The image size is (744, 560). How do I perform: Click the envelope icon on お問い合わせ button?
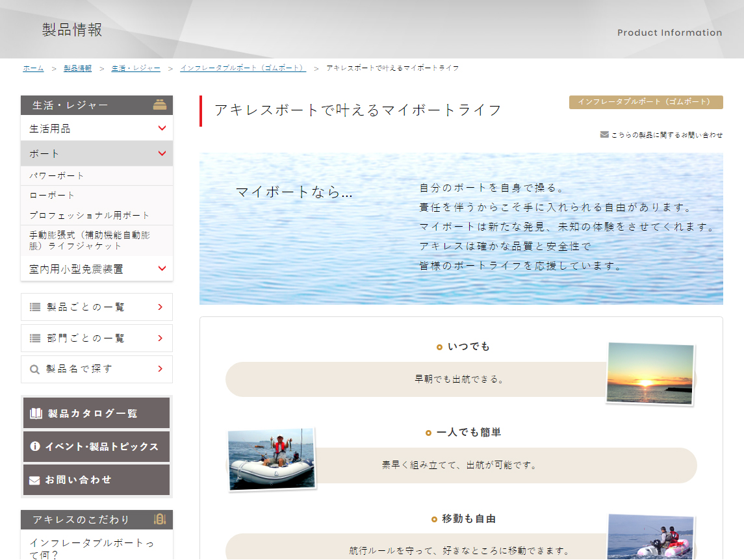(x=34, y=480)
